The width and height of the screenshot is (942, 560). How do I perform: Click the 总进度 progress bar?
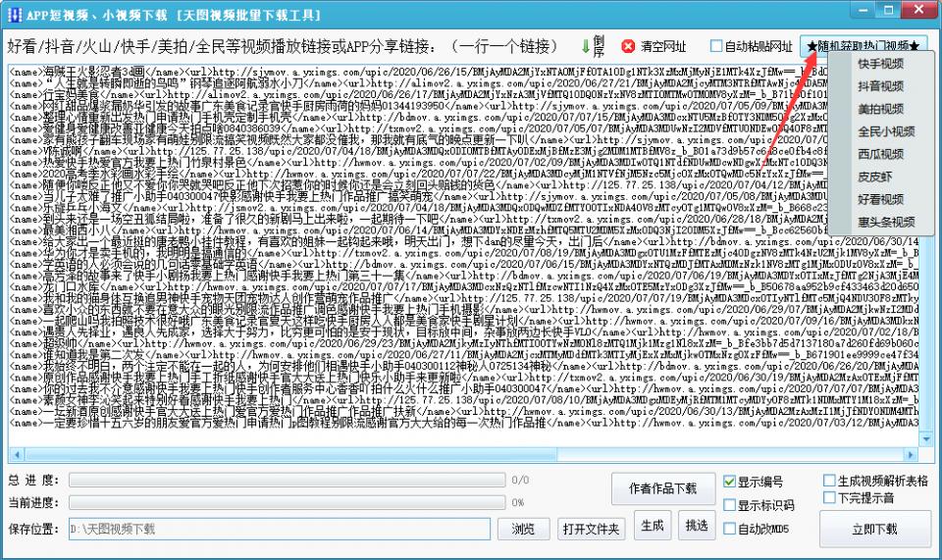(288, 481)
